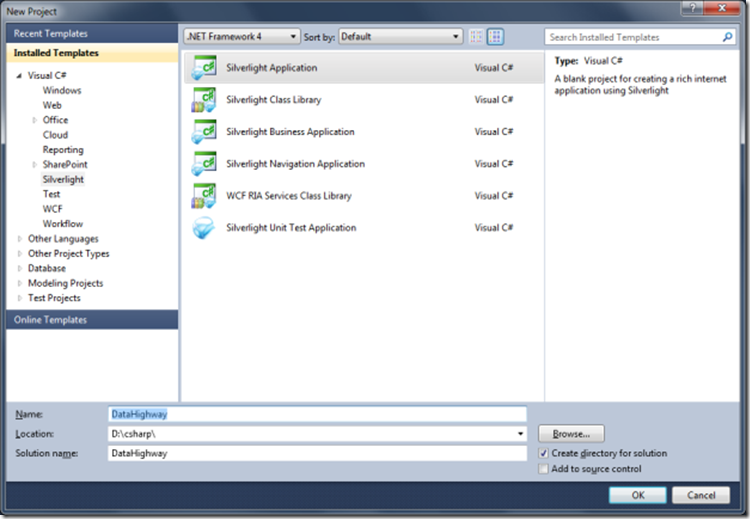Select Web under Visual C#
This screenshot has width=750, height=519.
click(52, 105)
